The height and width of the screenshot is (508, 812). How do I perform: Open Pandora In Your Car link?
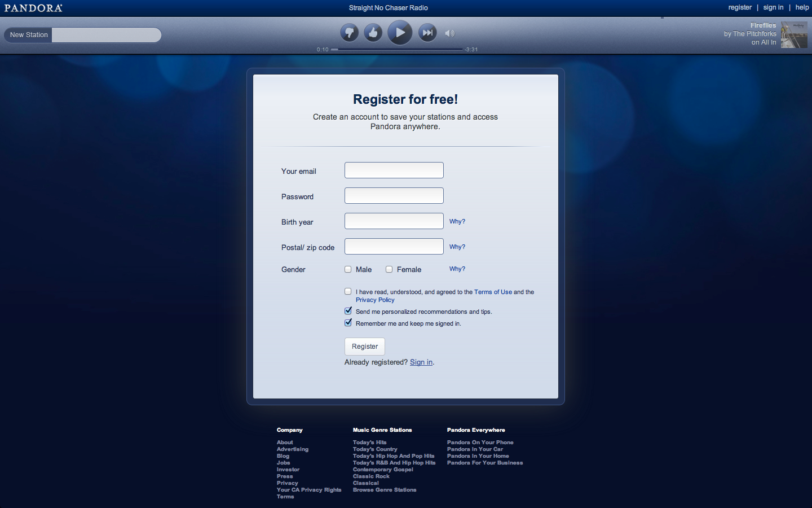click(x=475, y=449)
